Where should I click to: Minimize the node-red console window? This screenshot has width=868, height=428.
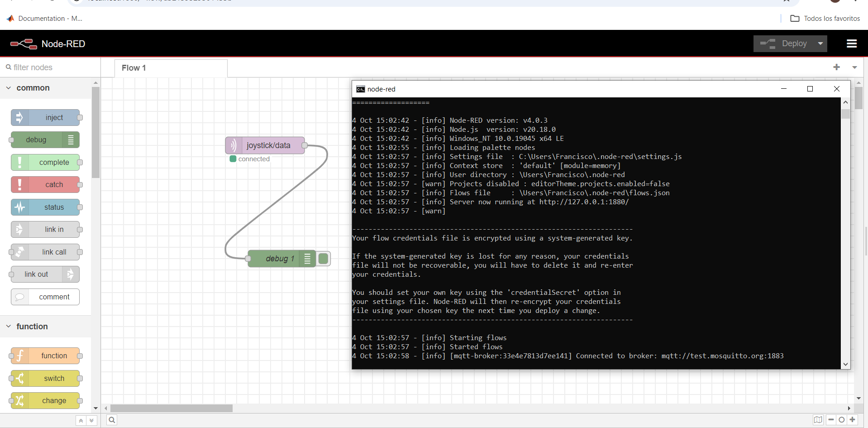[x=784, y=89]
